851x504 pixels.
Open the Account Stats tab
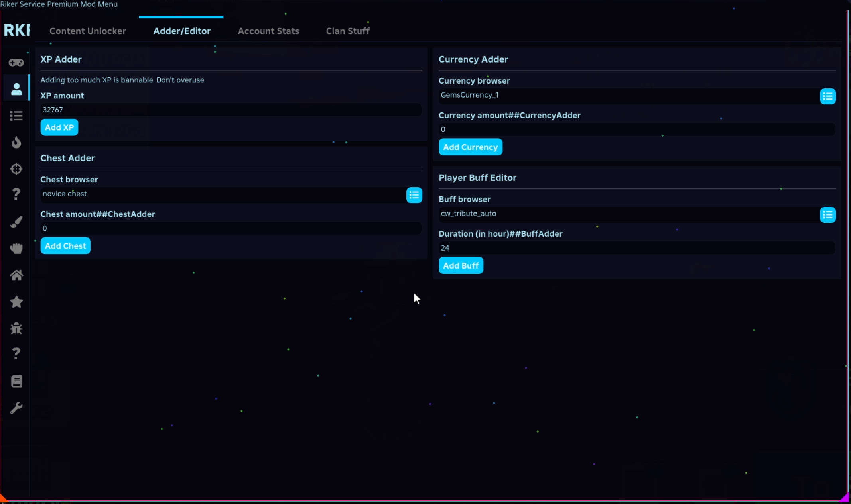click(268, 31)
